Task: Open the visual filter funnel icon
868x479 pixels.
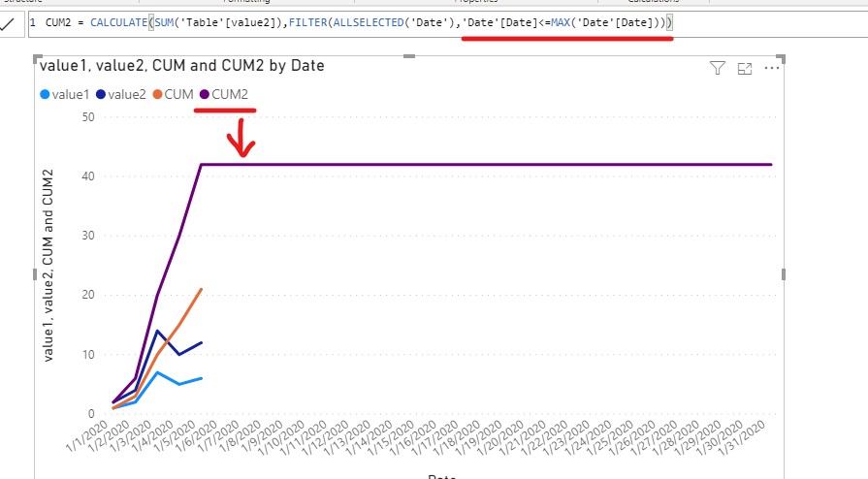Action: pyautogui.click(x=718, y=68)
